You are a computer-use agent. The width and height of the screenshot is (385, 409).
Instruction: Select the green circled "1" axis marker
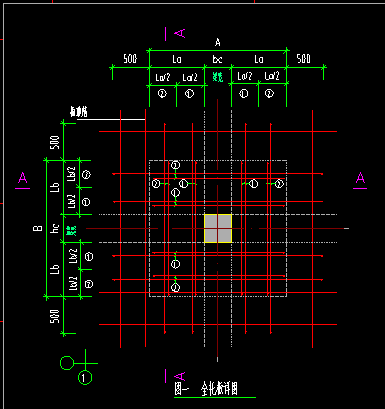point(85,378)
